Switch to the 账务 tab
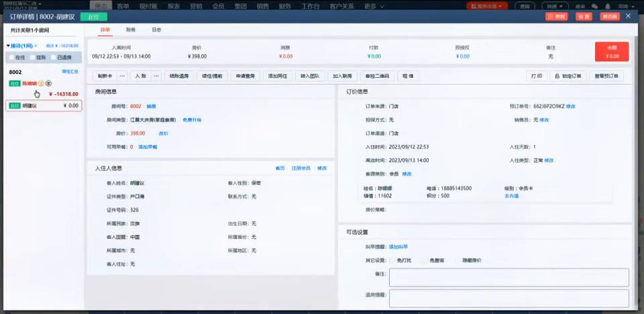Viewport: 644px width, 314px height. [131, 30]
